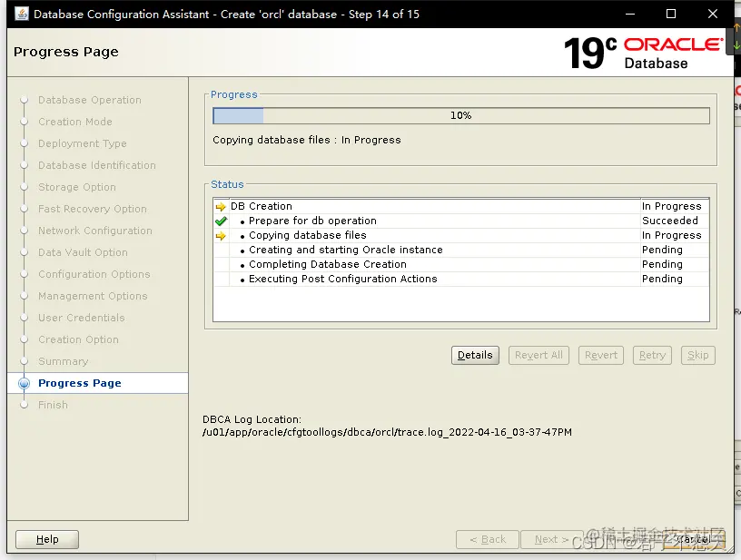This screenshot has width=741, height=560.
Task: Select Fast Recovery Option step
Action: pos(93,209)
